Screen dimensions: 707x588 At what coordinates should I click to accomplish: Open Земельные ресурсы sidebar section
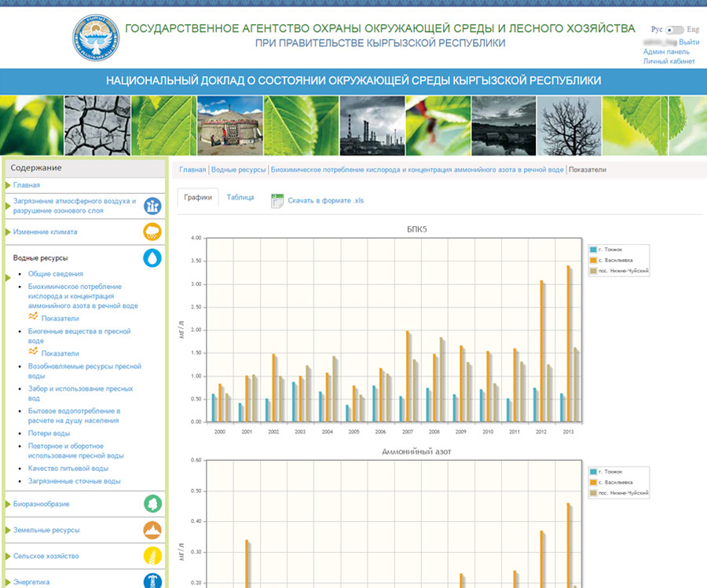[x=46, y=531]
